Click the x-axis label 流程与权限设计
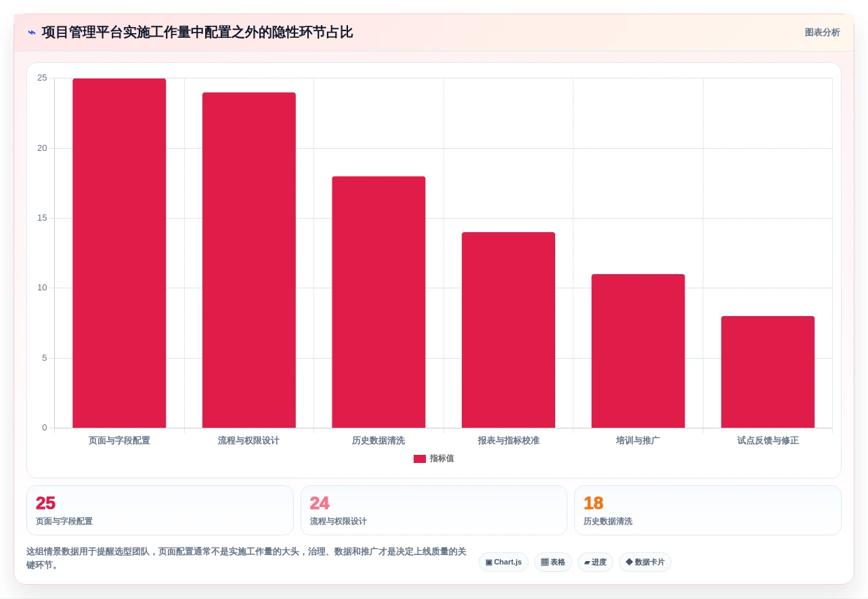The width and height of the screenshot is (868, 599). pos(249,441)
